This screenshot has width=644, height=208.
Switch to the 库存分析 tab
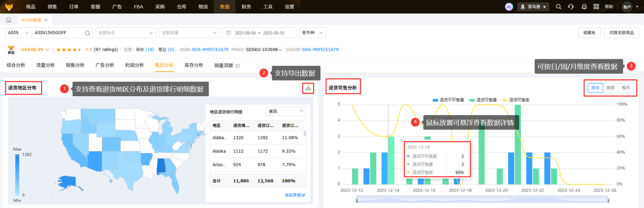point(194,65)
